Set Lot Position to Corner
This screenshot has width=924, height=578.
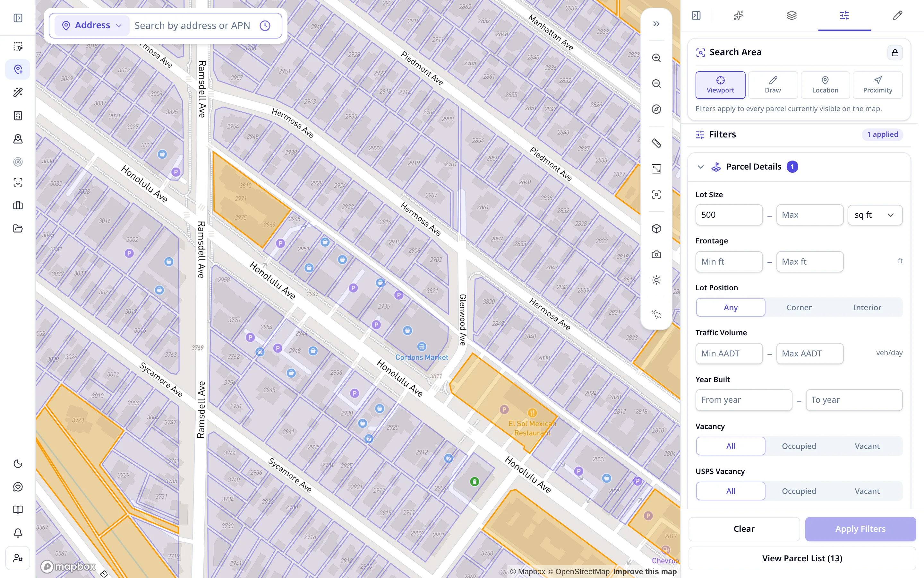(x=799, y=307)
